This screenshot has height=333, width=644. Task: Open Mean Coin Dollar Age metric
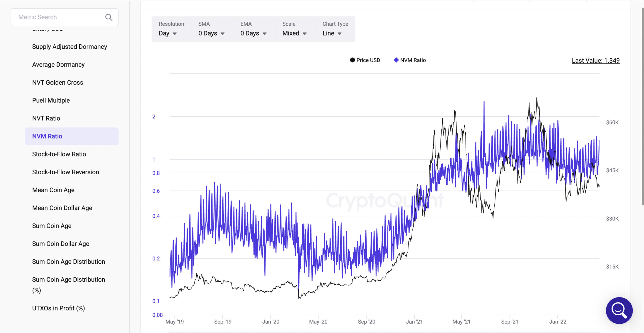(62, 208)
